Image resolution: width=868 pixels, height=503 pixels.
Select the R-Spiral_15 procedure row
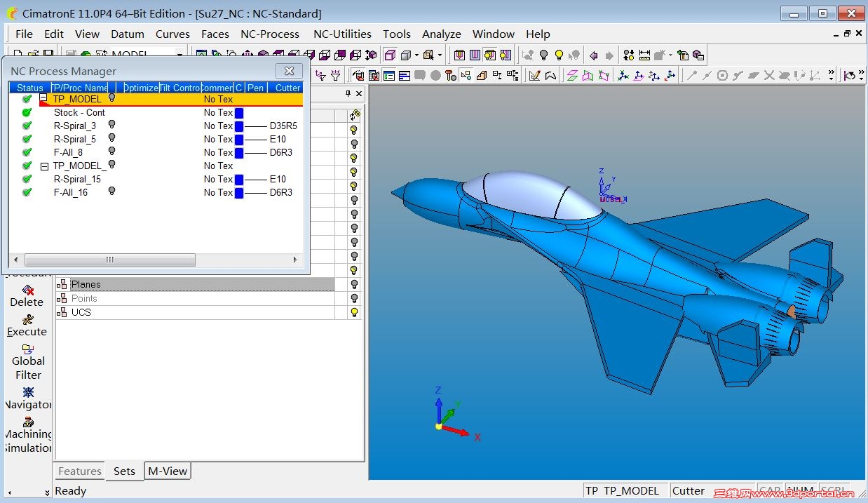(156, 179)
